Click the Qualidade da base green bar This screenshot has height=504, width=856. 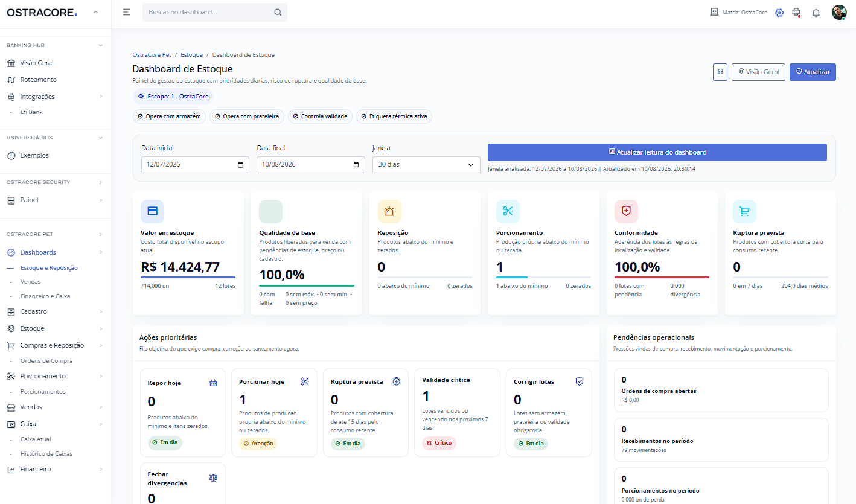click(307, 285)
